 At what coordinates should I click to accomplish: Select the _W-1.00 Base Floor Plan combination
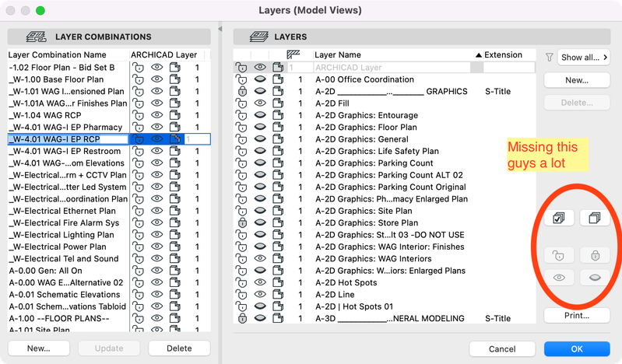(x=56, y=79)
